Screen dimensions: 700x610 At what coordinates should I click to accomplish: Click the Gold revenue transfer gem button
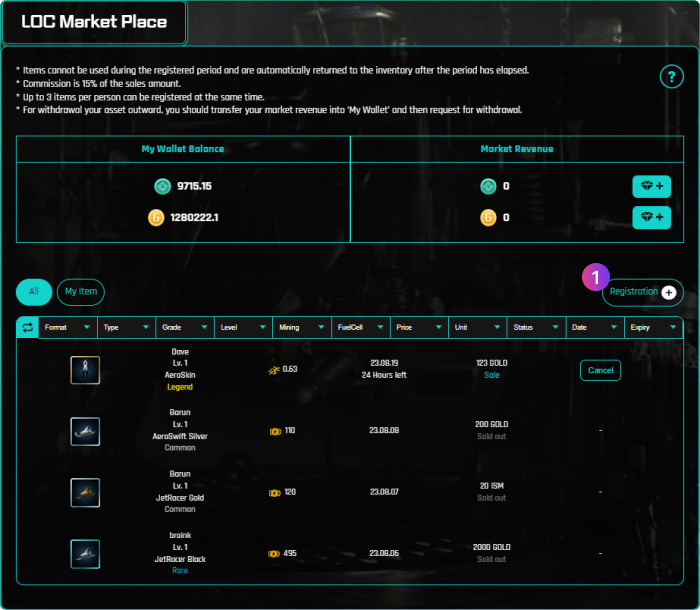651,217
